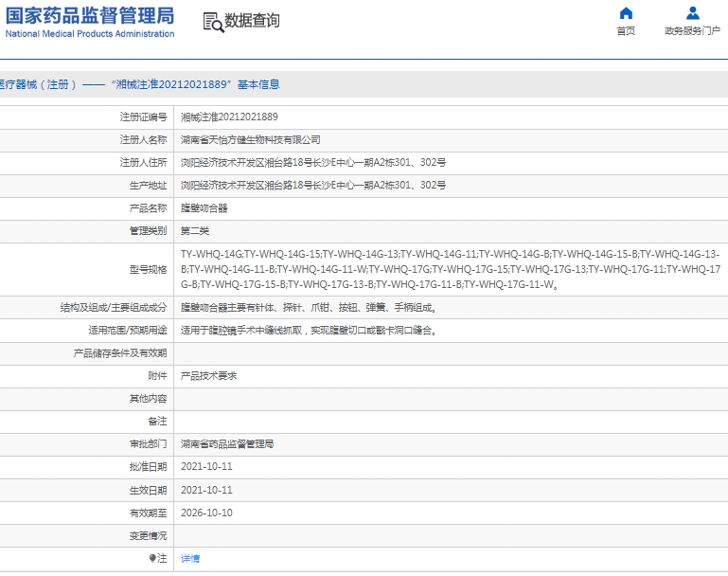Select registration number value 湘械注准20212021889 in table

click(x=229, y=117)
